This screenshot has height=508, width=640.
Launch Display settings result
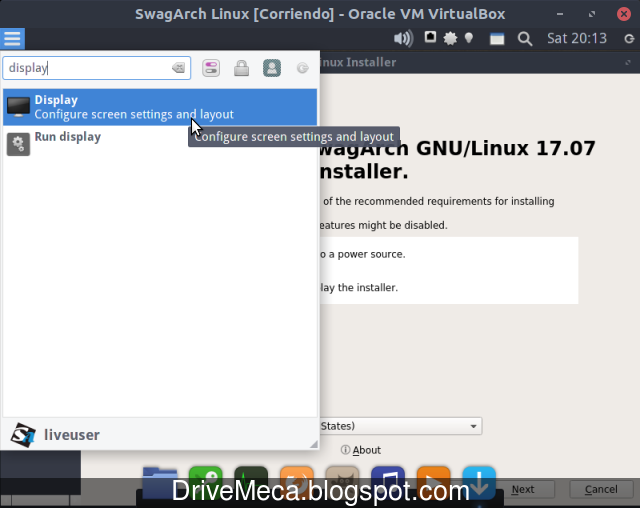point(160,107)
